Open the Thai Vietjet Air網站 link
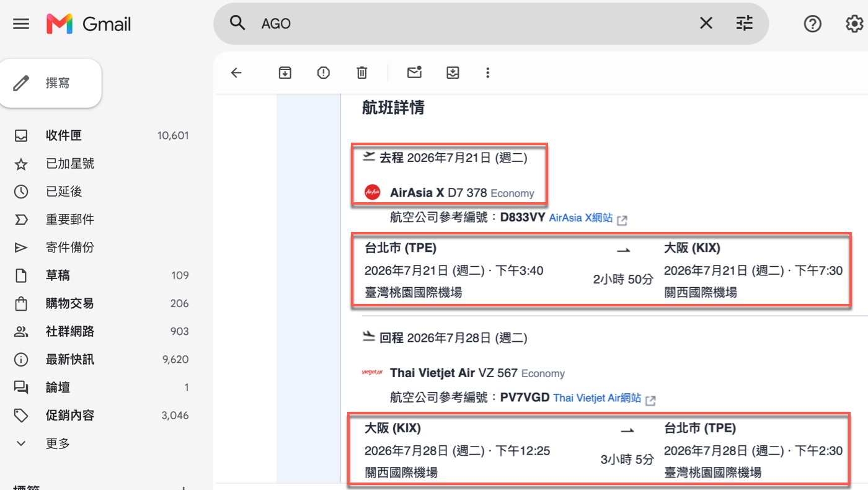 click(597, 398)
